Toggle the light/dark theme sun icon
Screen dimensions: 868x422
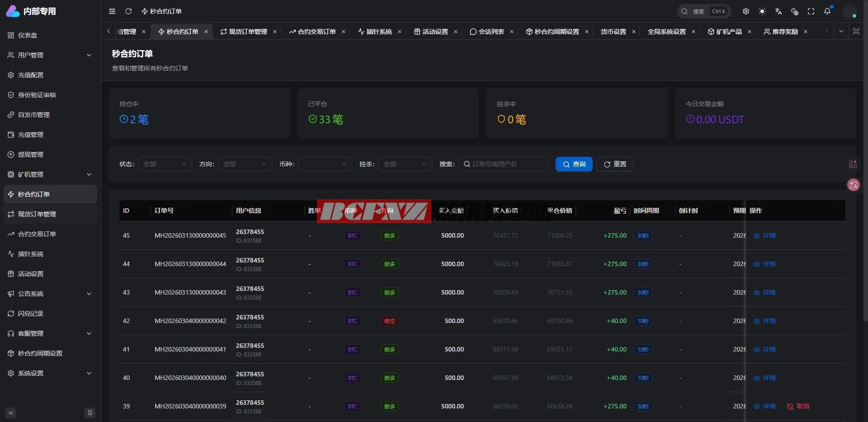(x=762, y=11)
